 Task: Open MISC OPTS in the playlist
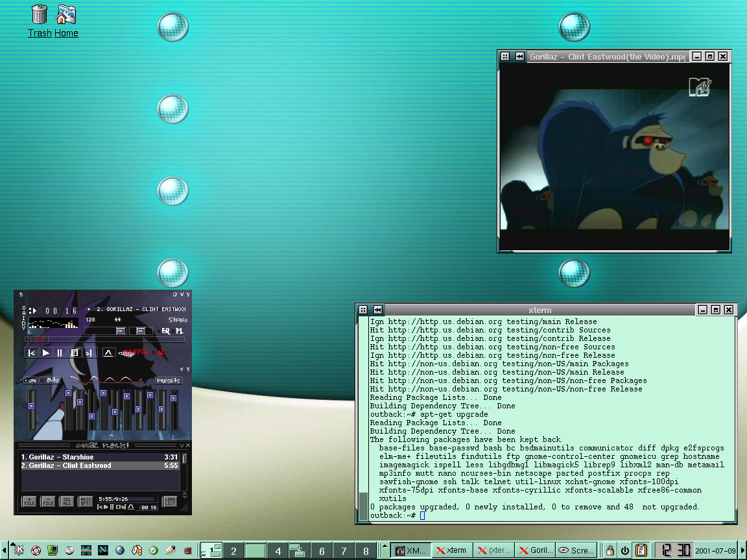[x=86, y=502]
